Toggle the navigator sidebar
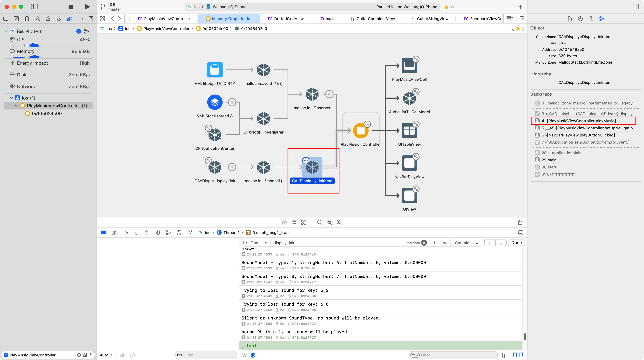 point(34,7)
